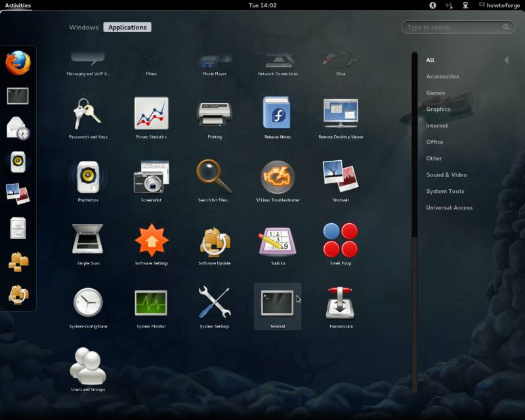The width and height of the screenshot is (525, 420).
Task: Show only Sound & Video applications
Action: [x=446, y=175]
